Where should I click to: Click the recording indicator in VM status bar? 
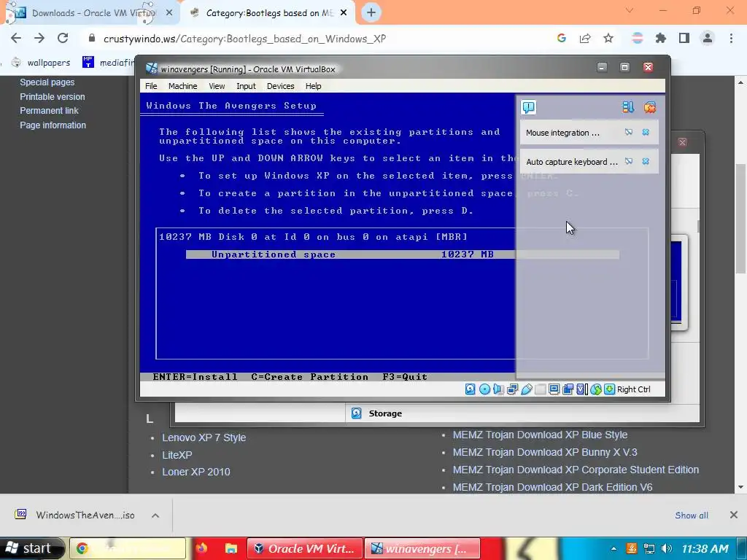tap(568, 389)
